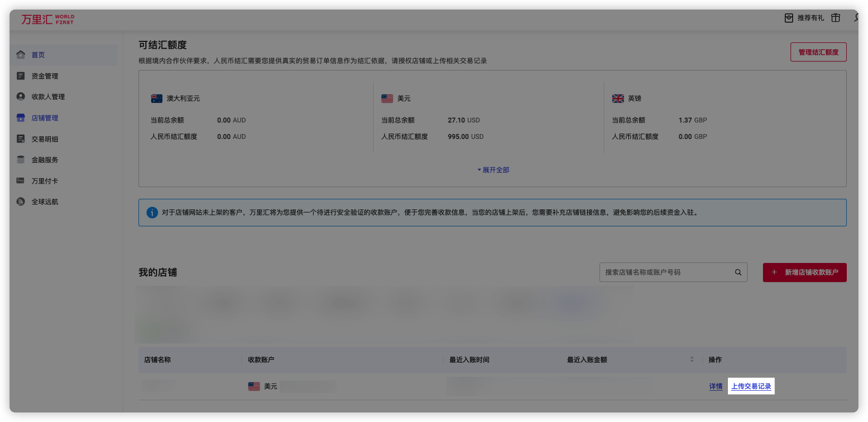The height and width of the screenshot is (422, 868).
Task: Click the 交易明细 sidebar icon
Action: 21,139
